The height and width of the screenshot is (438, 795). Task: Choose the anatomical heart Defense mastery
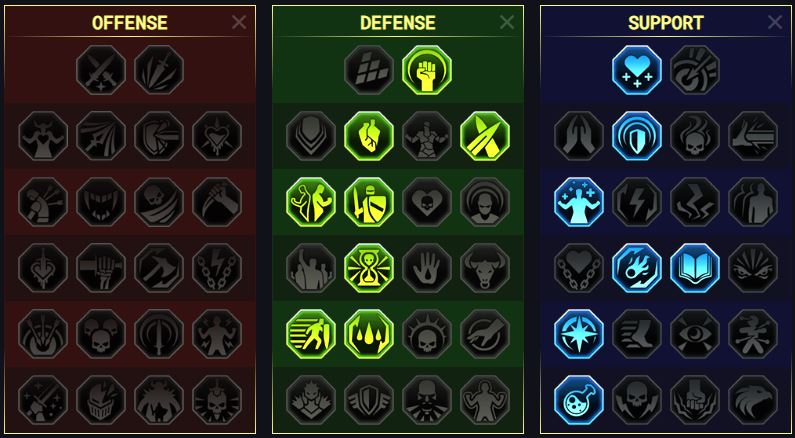point(369,136)
